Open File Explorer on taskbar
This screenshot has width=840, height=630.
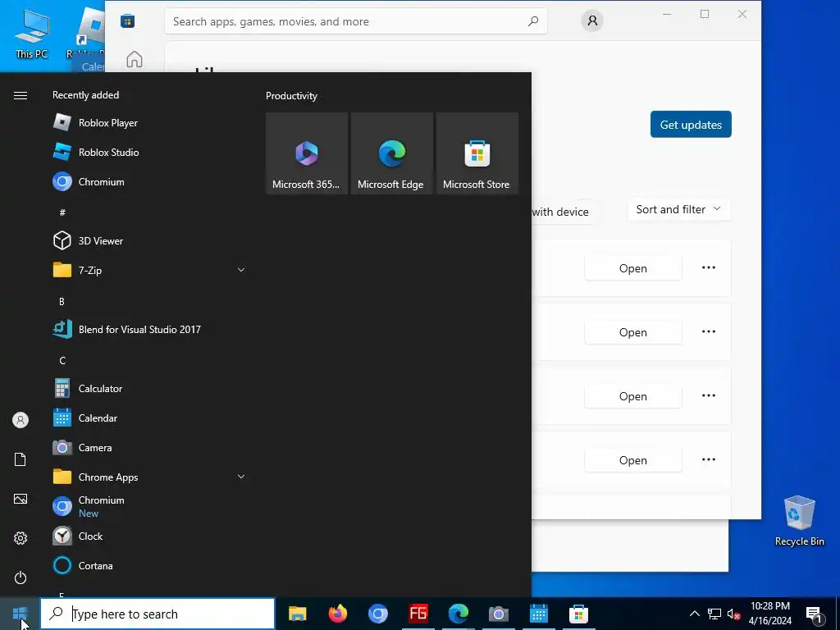click(x=297, y=614)
